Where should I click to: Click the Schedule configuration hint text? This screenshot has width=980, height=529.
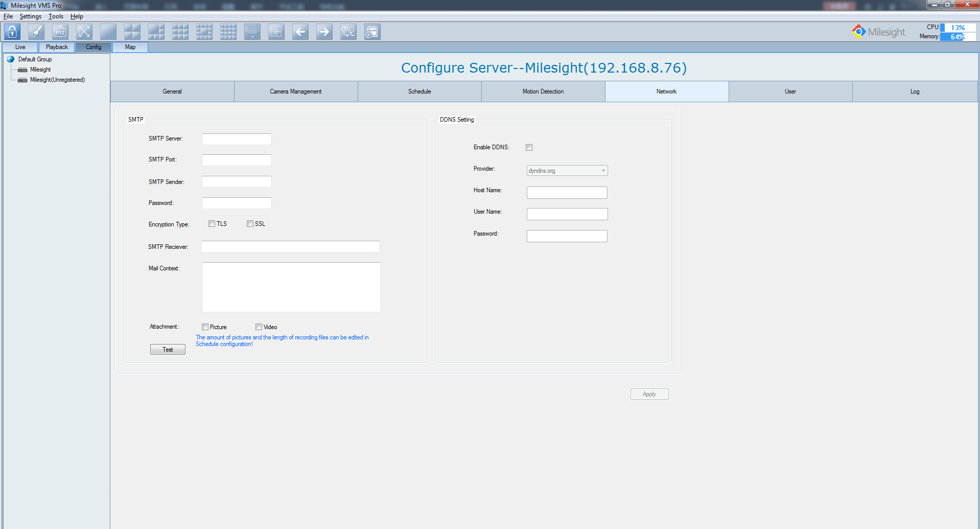point(282,341)
